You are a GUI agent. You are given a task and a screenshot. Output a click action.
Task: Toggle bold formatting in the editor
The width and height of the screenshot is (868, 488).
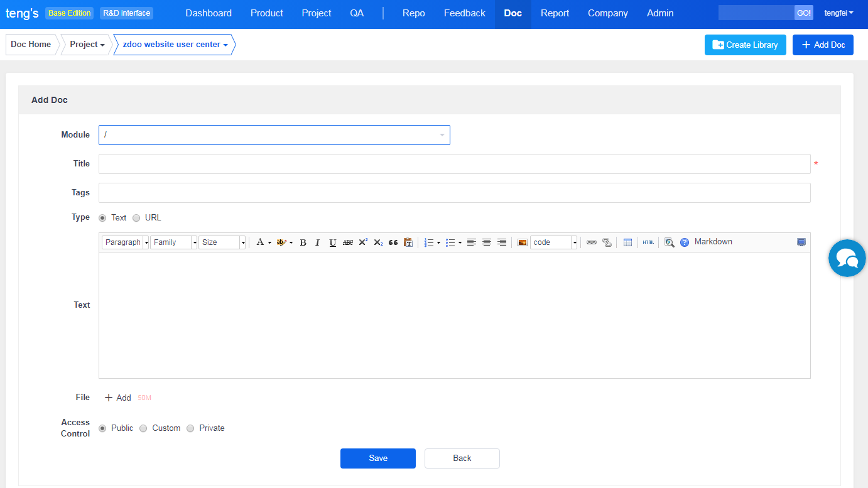(x=303, y=242)
